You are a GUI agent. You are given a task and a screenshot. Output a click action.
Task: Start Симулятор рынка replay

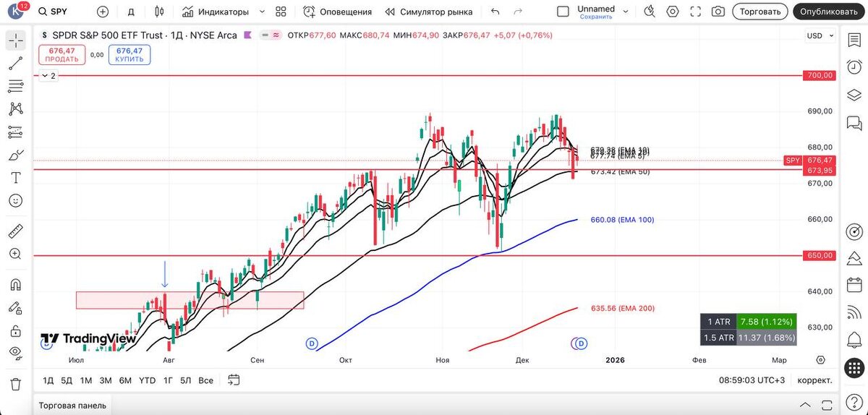pos(429,12)
